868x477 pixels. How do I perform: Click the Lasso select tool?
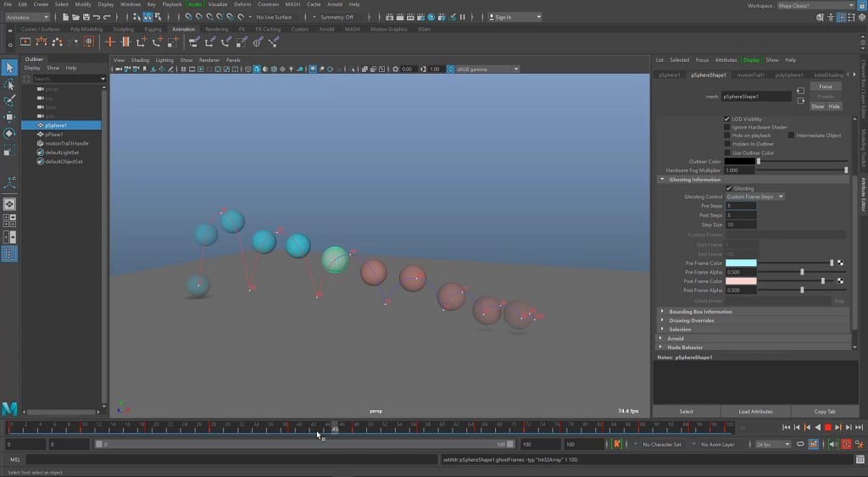9,84
